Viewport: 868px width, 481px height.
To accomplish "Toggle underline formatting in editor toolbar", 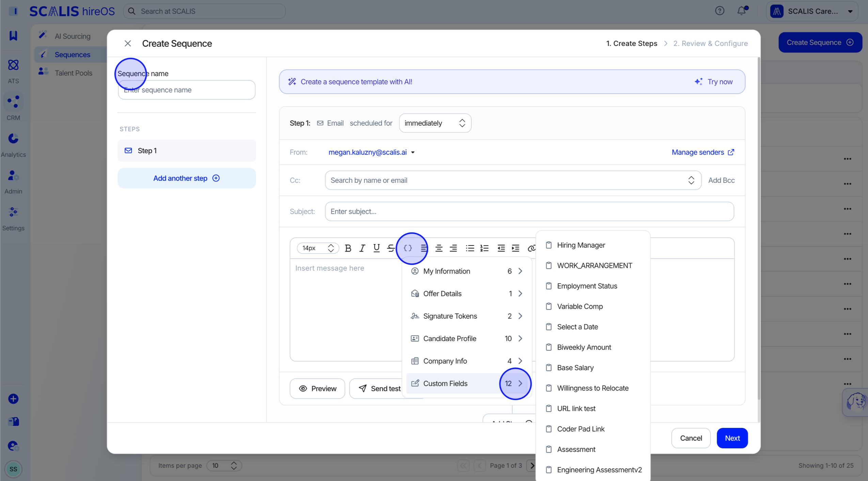I will [376, 248].
